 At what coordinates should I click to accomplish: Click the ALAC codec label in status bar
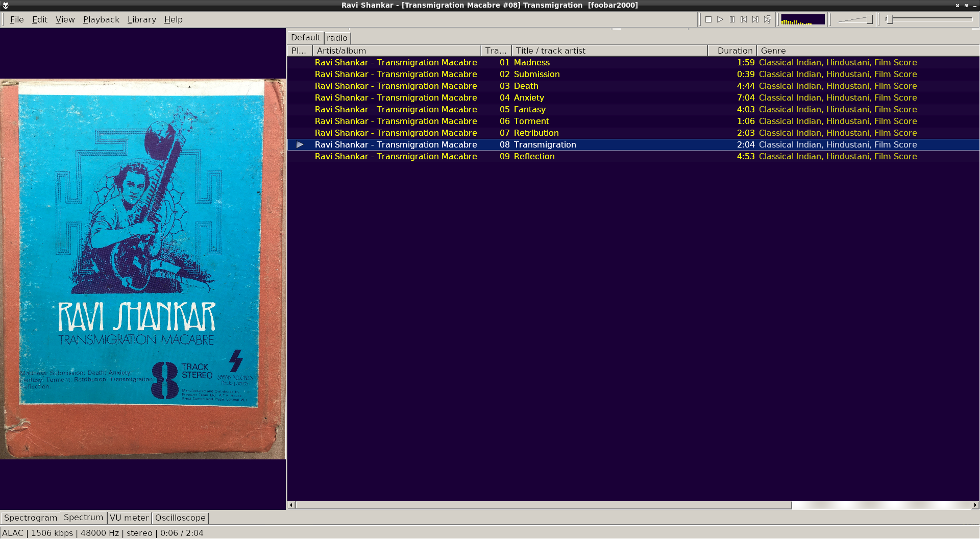pos(13,533)
